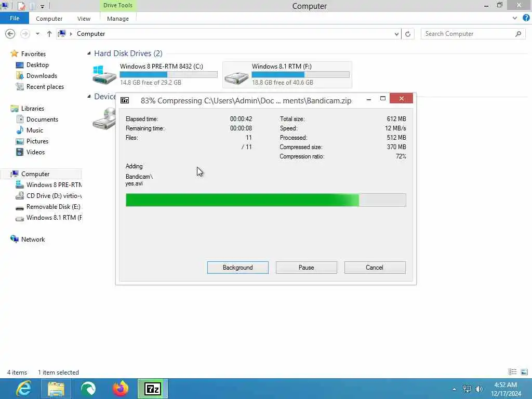Expand the ribbon with the chevron
This screenshot has height=399, width=532.
point(515,18)
